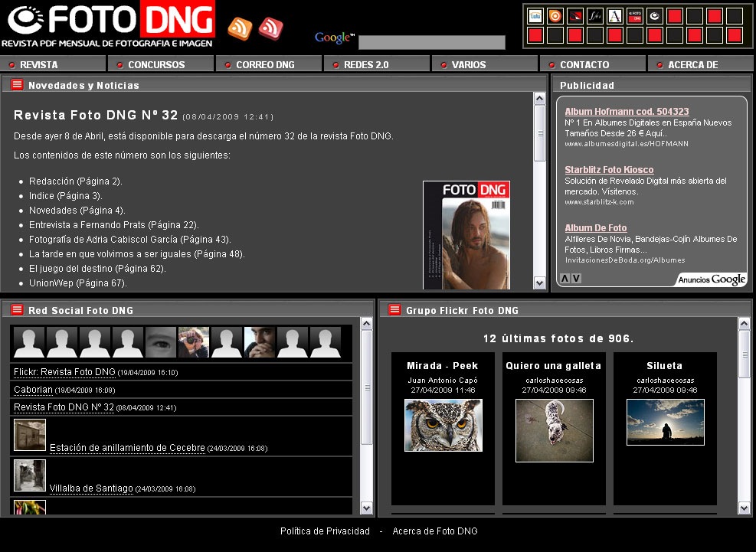Click the Lulu icon in the icon grid
Viewport: 756px width, 552px height.
click(535, 16)
